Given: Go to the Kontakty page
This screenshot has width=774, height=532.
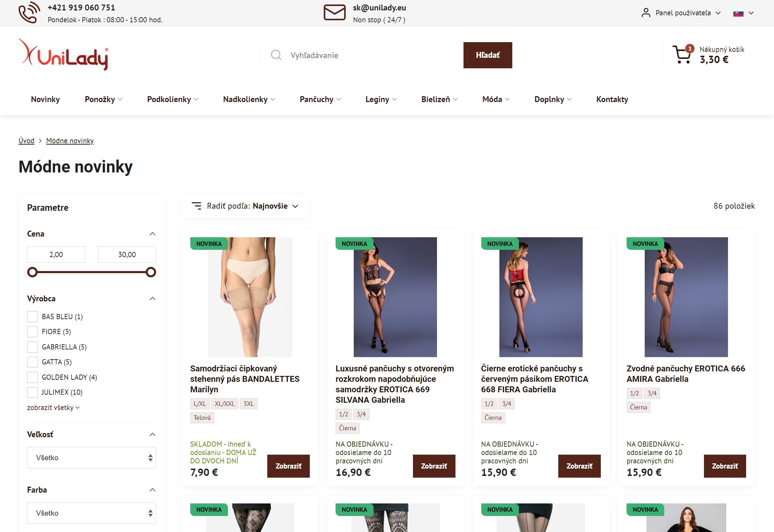Looking at the screenshot, I should coord(612,99).
